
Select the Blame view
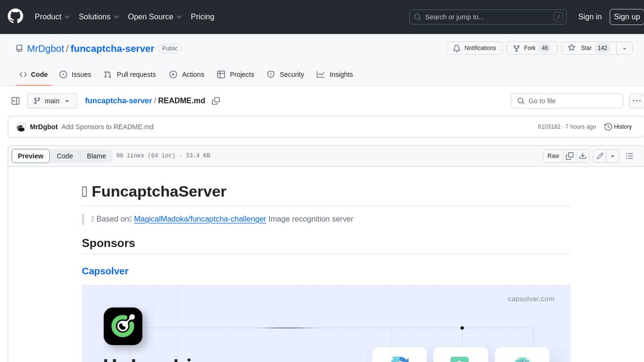[96, 156]
